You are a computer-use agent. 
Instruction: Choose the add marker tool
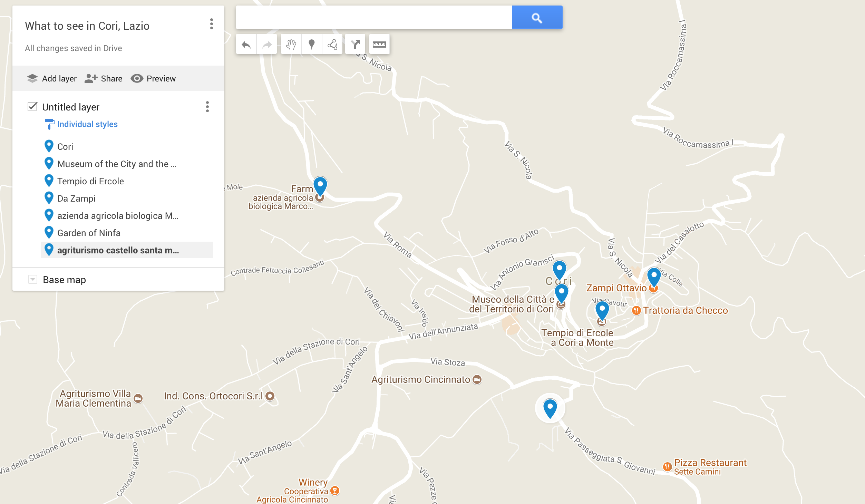(312, 44)
